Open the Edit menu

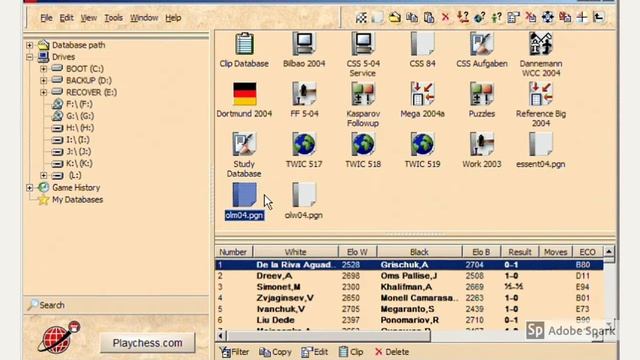pos(66,18)
